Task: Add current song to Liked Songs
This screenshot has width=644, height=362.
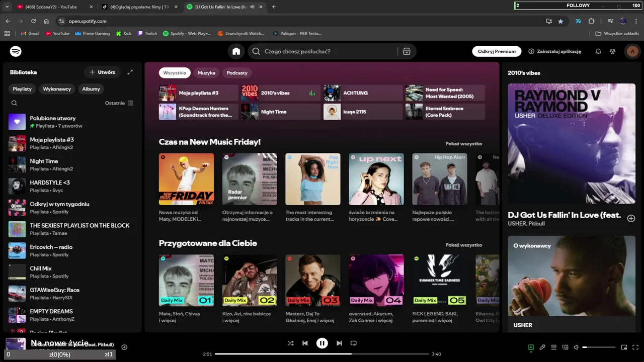Action: [x=124, y=347]
